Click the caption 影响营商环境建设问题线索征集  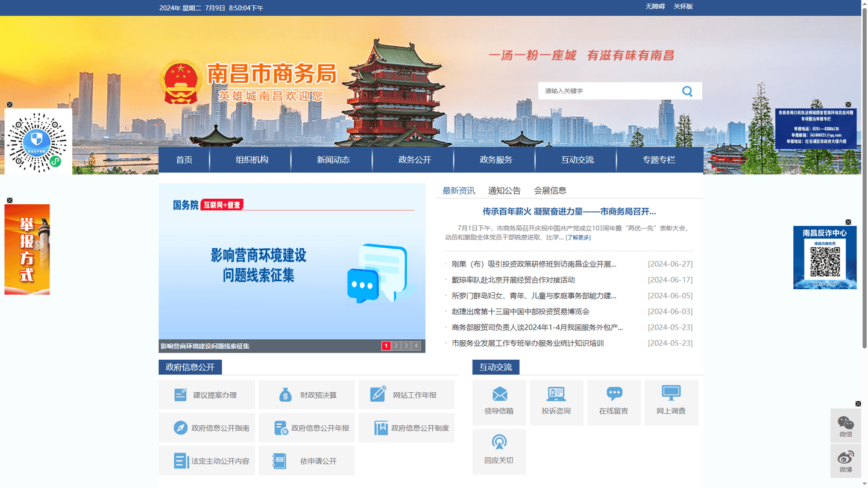(205, 346)
